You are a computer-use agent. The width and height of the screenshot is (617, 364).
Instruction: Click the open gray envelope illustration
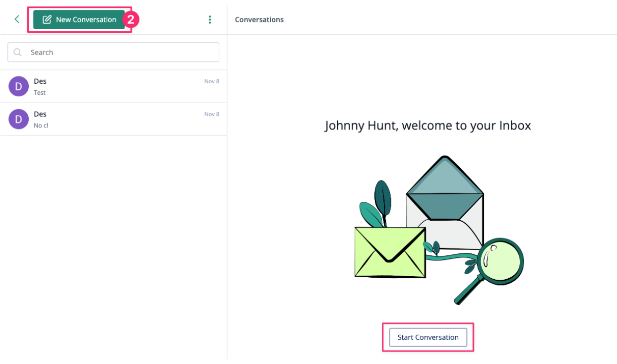coord(445,198)
